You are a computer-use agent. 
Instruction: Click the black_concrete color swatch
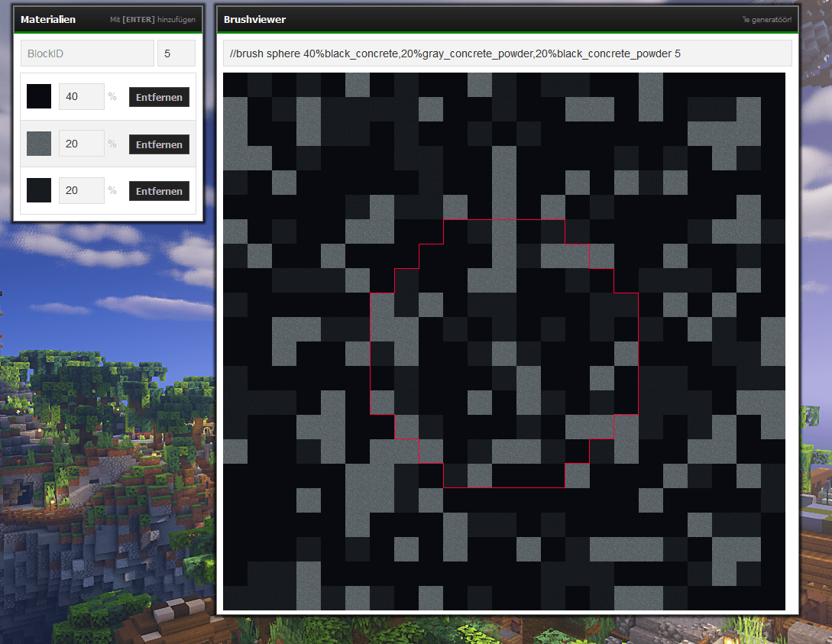[38, 96]
